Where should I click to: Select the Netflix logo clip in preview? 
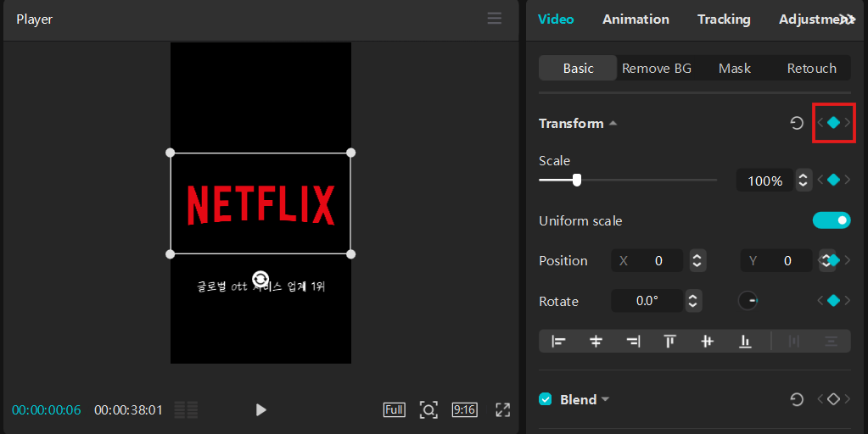260,203
